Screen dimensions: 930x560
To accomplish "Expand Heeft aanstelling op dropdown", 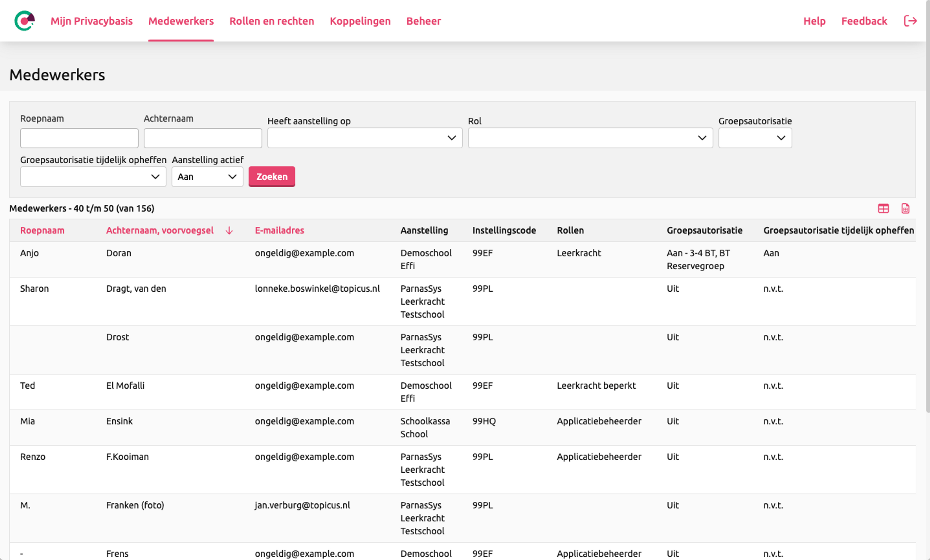I will 364,138.
